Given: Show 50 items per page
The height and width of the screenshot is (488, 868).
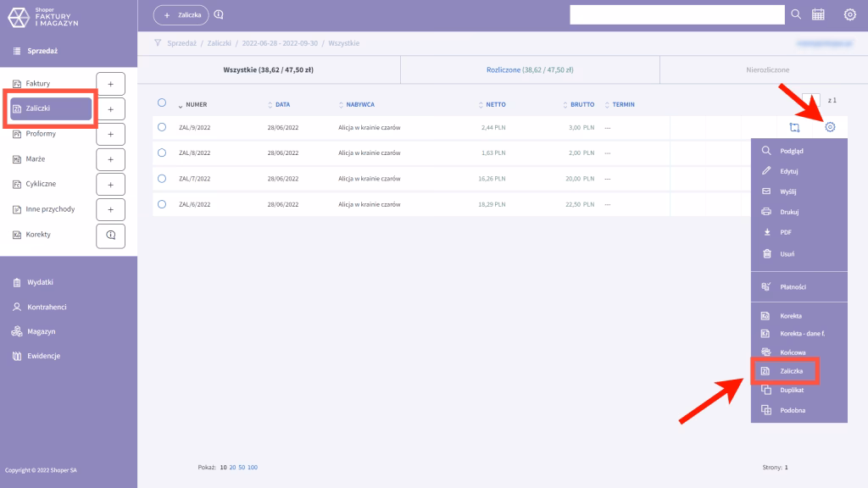Looking at the screenshot, I should coord(242,468).
